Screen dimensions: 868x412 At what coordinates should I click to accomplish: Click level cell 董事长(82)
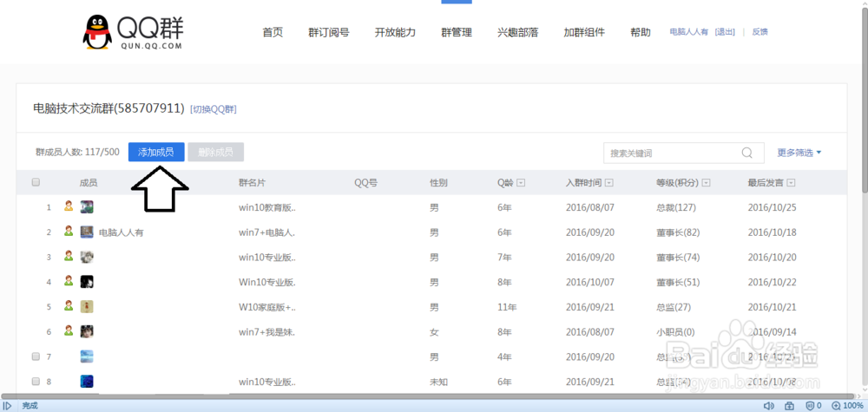pyautogui.click(x=678, y=232)
